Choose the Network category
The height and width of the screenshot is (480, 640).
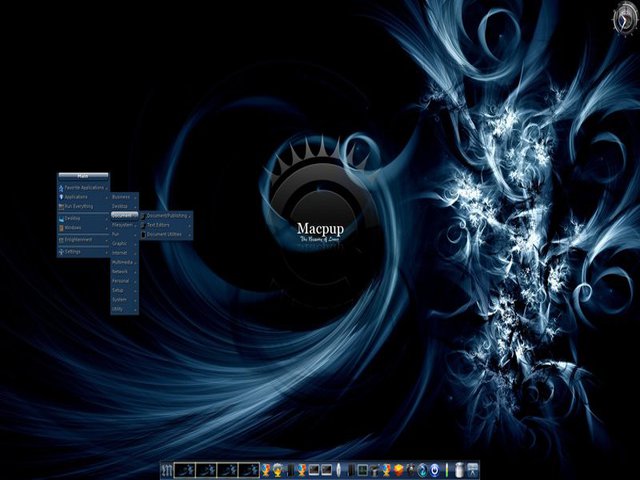point(124,272)
